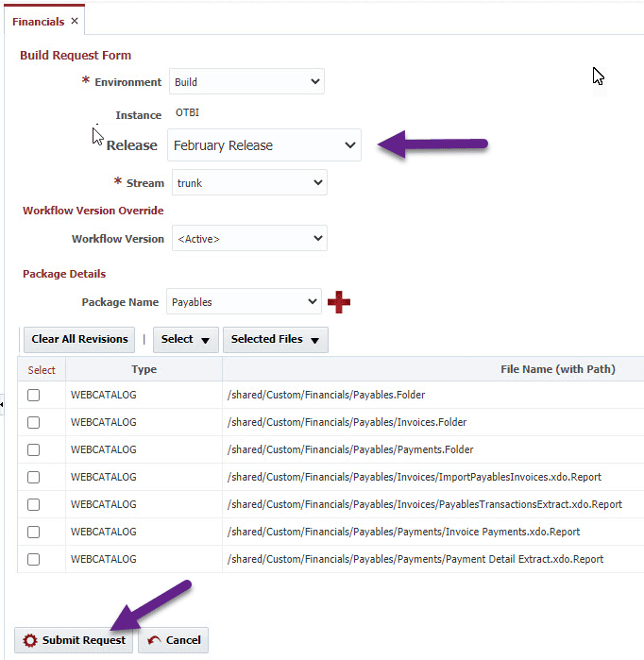Check the ImportPayablesInvoices.xdo.Report row checkbox
This screenshot has width=644, height=660.
(33, 477)
